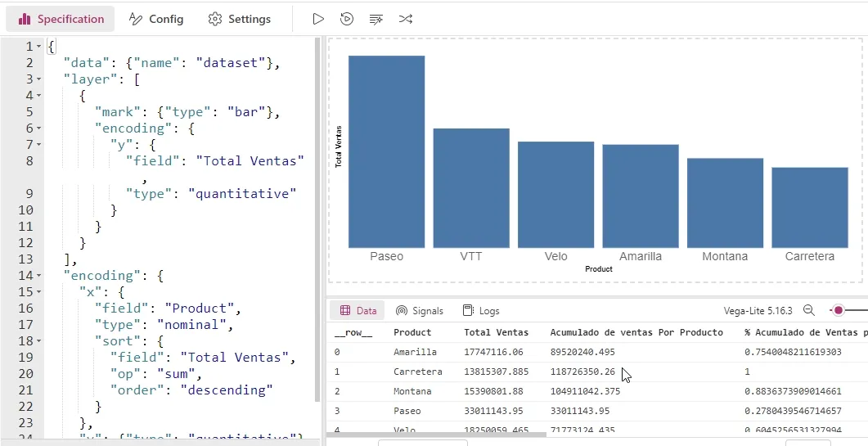This screenshot has height=446, width=868.
Task: Select the Data pane tab
Action: click(358, 311)
